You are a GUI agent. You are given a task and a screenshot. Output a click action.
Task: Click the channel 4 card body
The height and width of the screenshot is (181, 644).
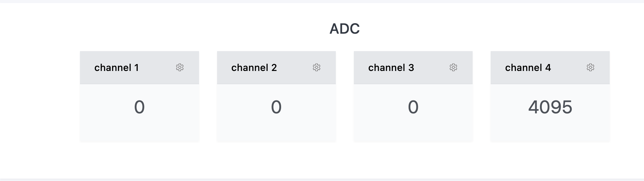point(550,128)
